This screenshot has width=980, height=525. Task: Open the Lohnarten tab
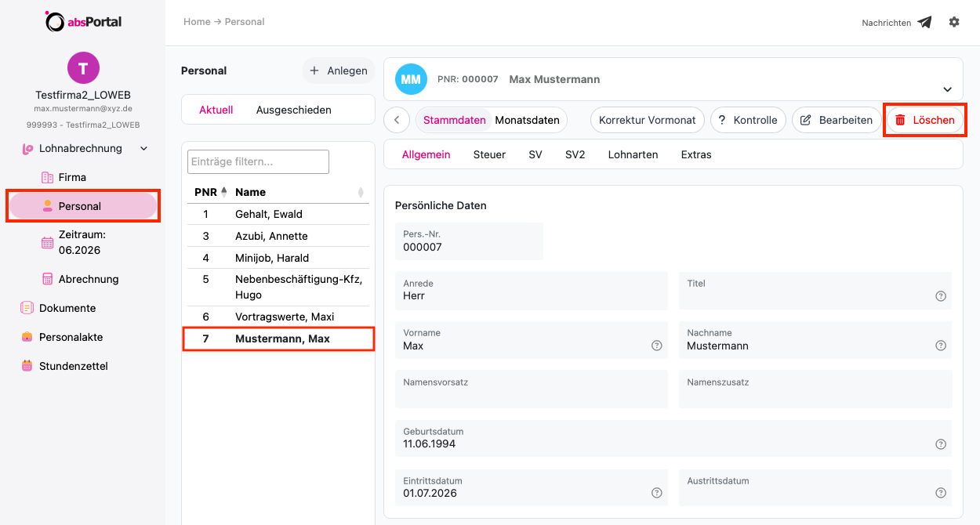633,154
